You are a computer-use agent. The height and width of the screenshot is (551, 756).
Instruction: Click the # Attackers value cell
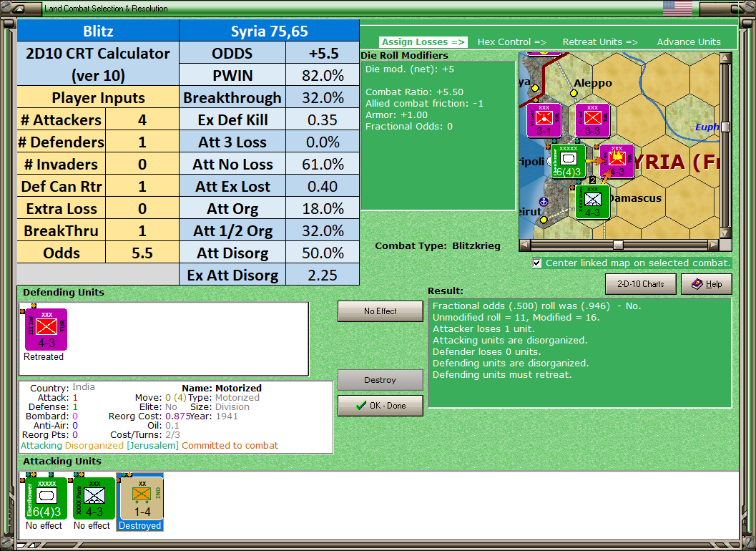click(x=142, y=120)
